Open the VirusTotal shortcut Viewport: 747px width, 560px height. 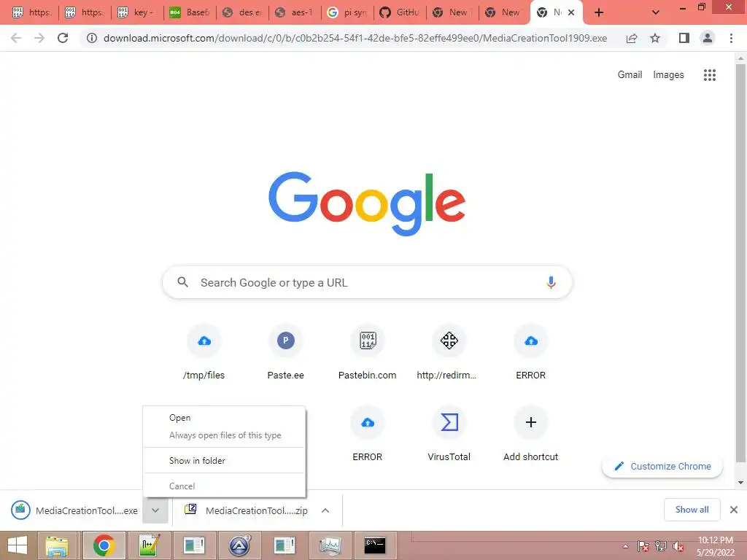tap(449, 433)
